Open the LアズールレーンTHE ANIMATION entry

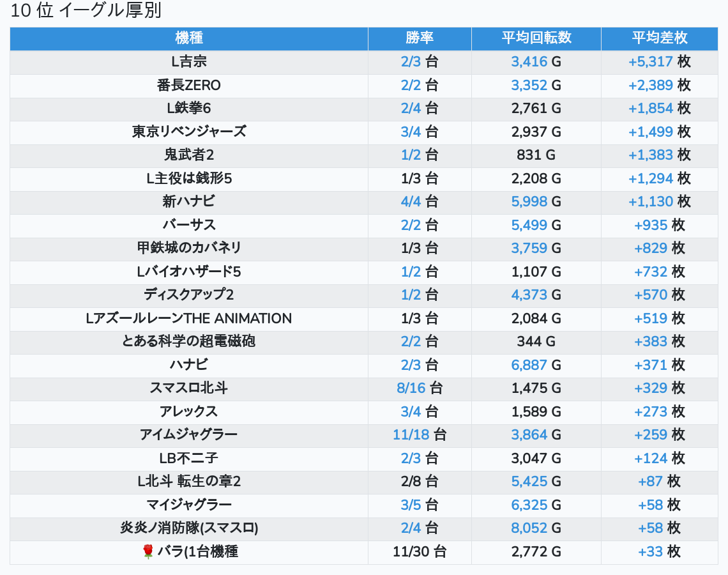[189, 318]
